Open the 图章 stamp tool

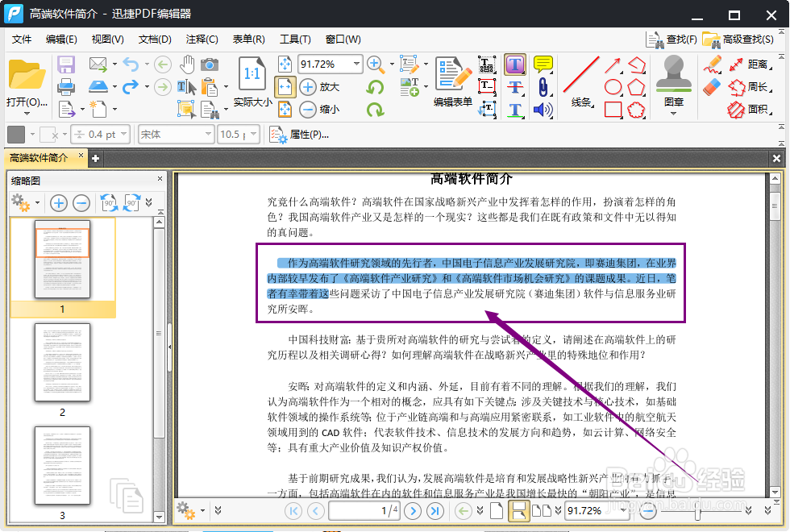pyautogui.click(x=672, y=77)
